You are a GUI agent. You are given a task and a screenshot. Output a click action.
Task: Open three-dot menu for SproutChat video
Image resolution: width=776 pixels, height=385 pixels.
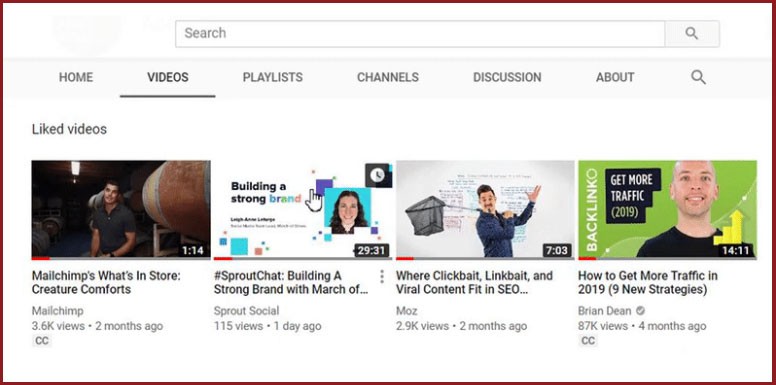click(382, 277)
